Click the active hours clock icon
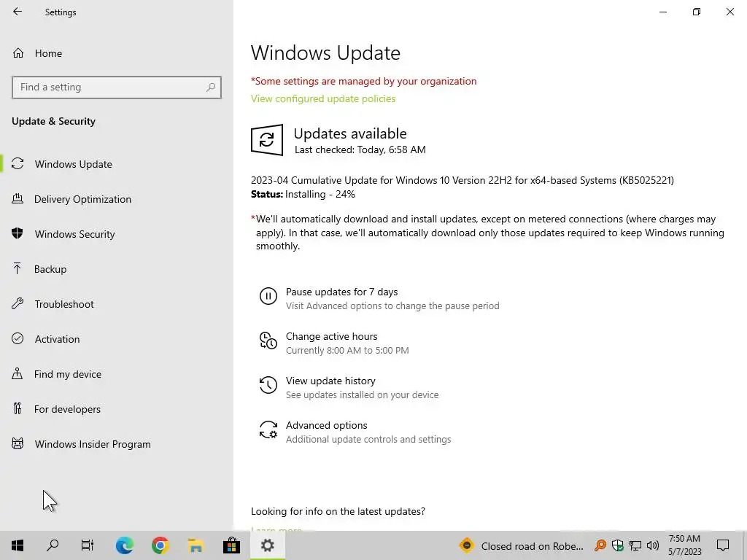 click(x=268, y=341)
